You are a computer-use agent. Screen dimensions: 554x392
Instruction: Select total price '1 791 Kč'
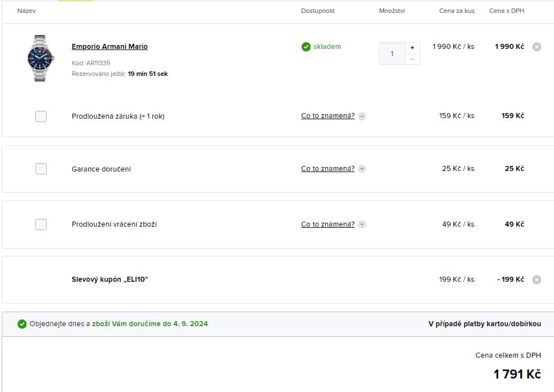pos(517,375)
